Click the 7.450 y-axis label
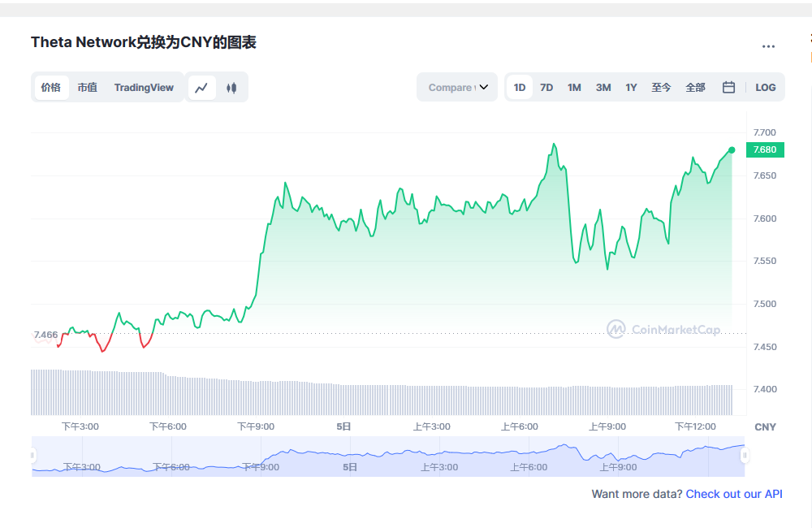This screenshot has height=528, width=812. [765, 347]
